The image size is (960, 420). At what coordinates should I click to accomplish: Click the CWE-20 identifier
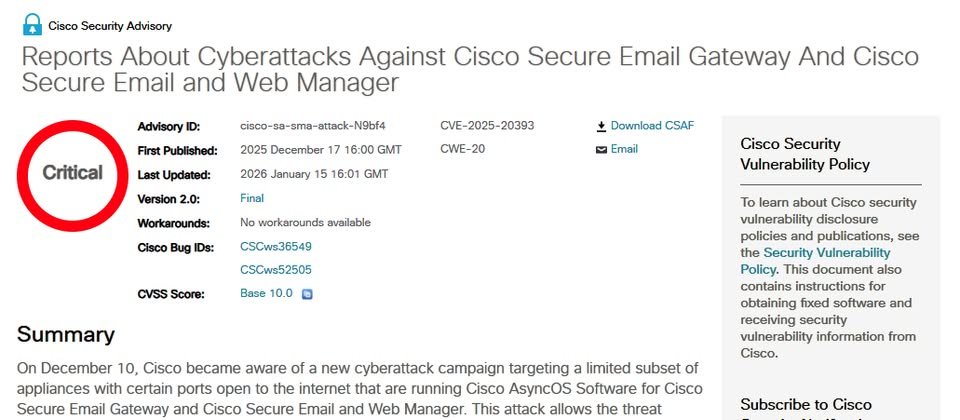[461, 149]
